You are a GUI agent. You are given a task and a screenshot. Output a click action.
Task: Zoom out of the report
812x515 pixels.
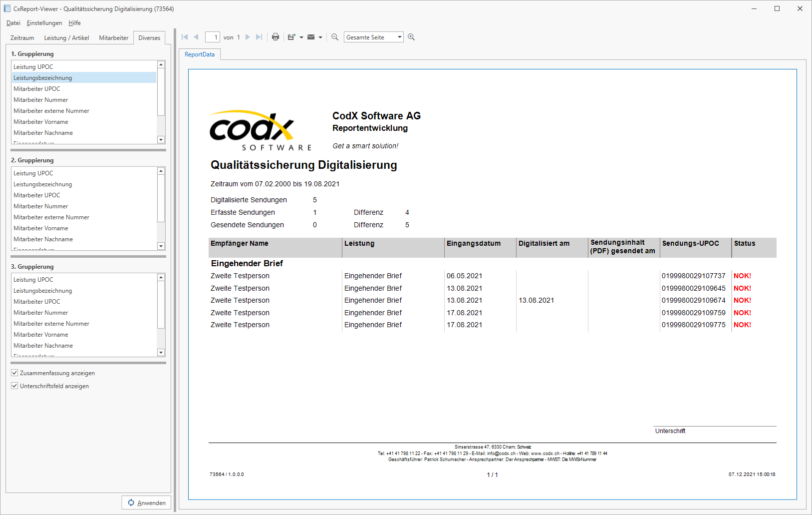335,37
